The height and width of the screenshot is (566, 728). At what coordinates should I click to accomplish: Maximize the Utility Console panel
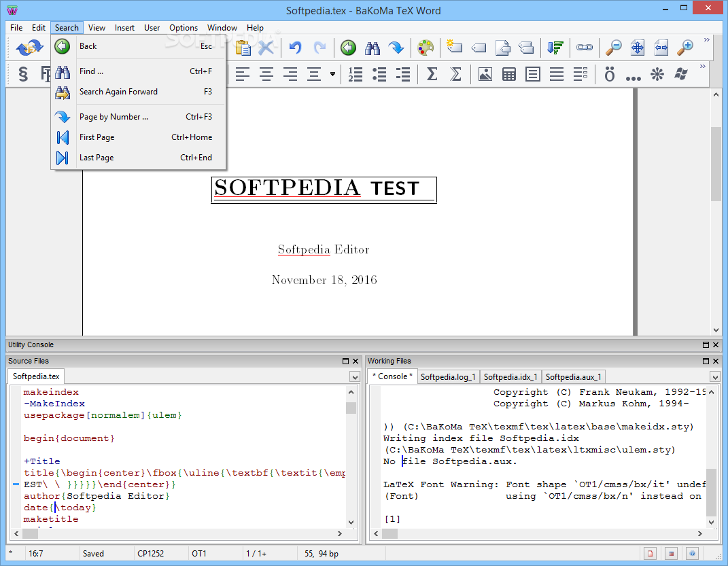(x=706, y=344)
